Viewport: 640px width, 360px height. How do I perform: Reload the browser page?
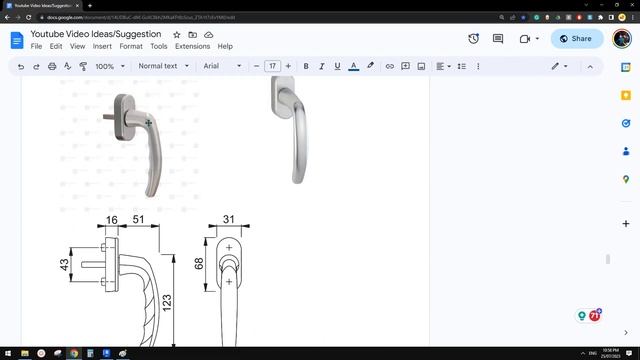point(29,18)
